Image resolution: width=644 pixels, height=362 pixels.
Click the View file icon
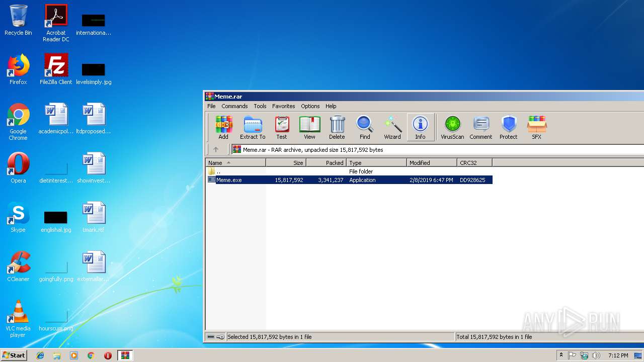pyautogui.click(x=309, y=127)
